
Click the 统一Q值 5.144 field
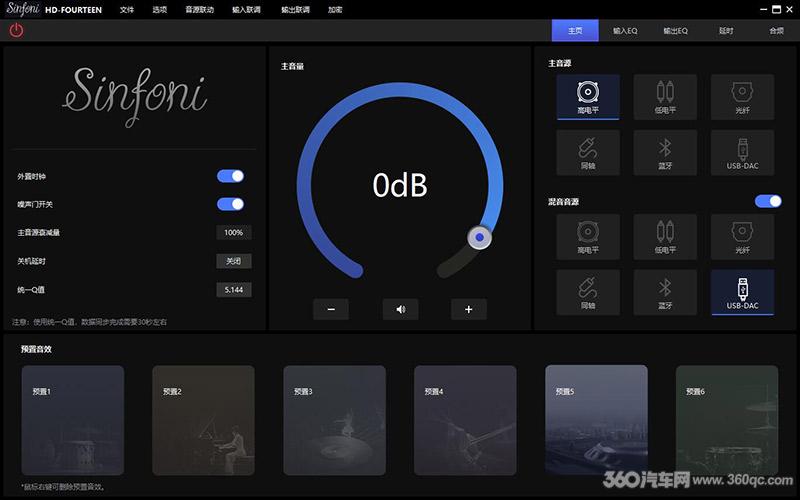[234, 290]
